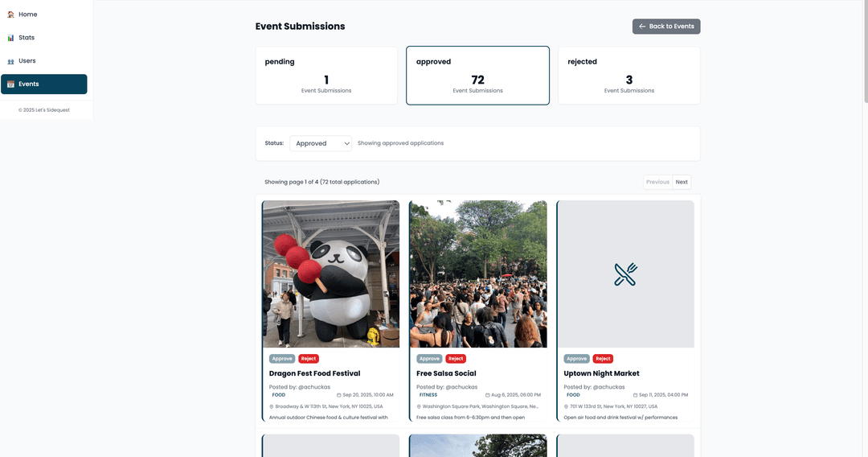Select the approved 72 submissions card
Screen dimensions: 868x457
click(477, 76)
